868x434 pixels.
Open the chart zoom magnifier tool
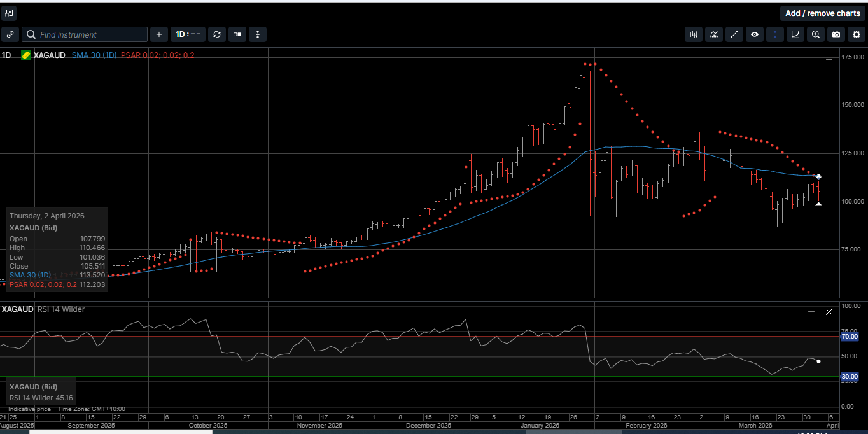pyautogui.click(x=816, y=34)
